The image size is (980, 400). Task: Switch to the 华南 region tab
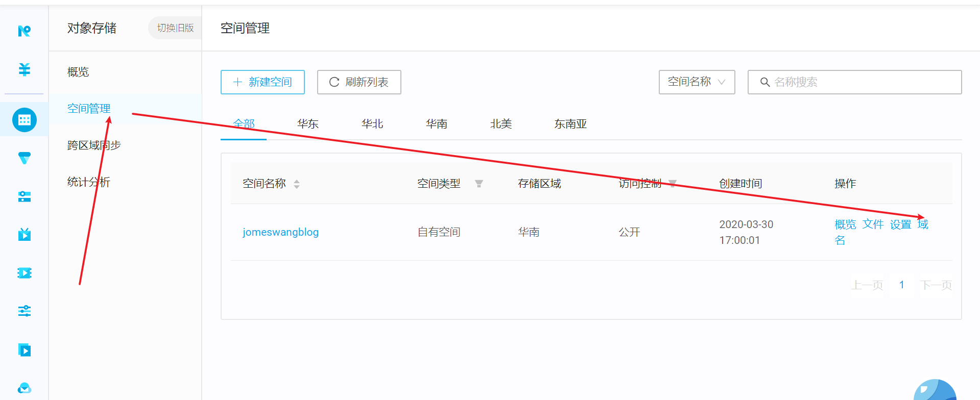437,124
